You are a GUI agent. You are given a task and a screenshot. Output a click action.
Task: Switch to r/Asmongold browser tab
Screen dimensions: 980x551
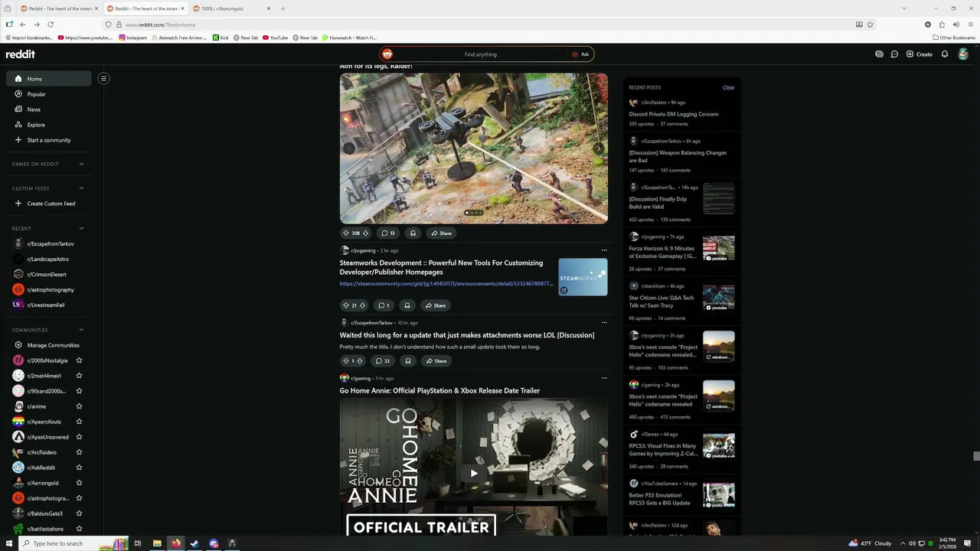coord(231,8)
